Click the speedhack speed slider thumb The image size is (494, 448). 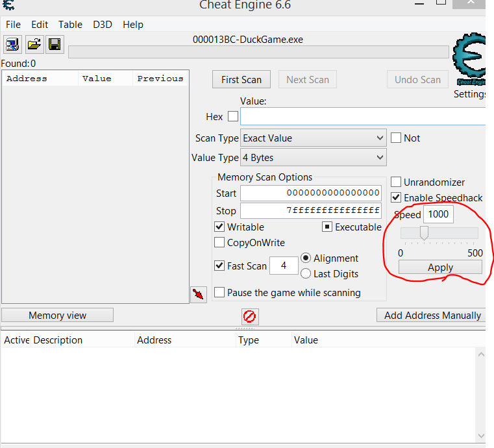click(424, 233)
